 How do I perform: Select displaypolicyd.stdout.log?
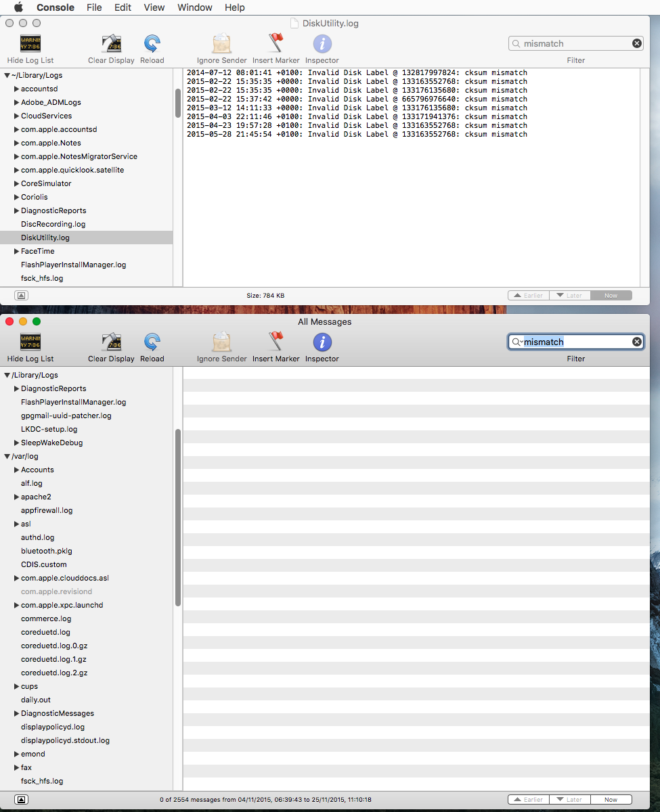[65, 740]
